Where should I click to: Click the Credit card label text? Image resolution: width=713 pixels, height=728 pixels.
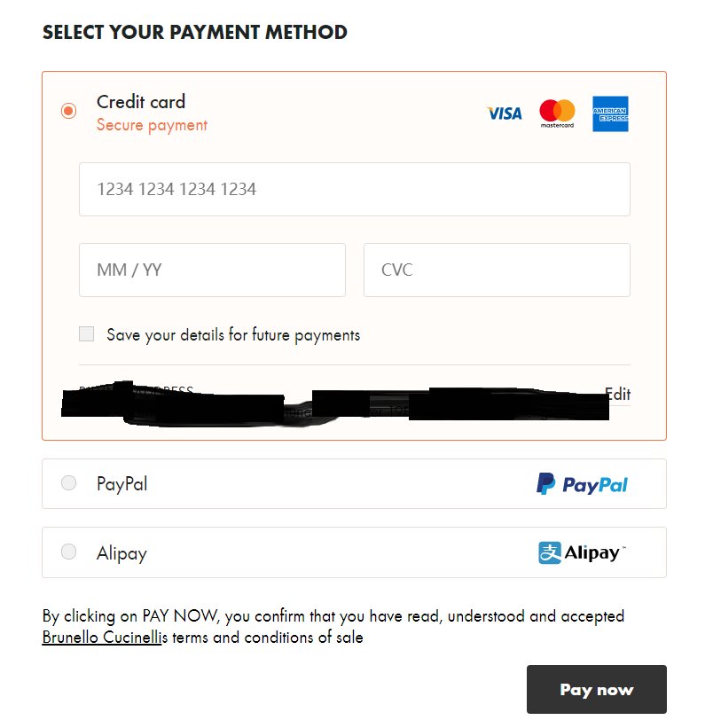pyautogui.click(x=141, y=102)
